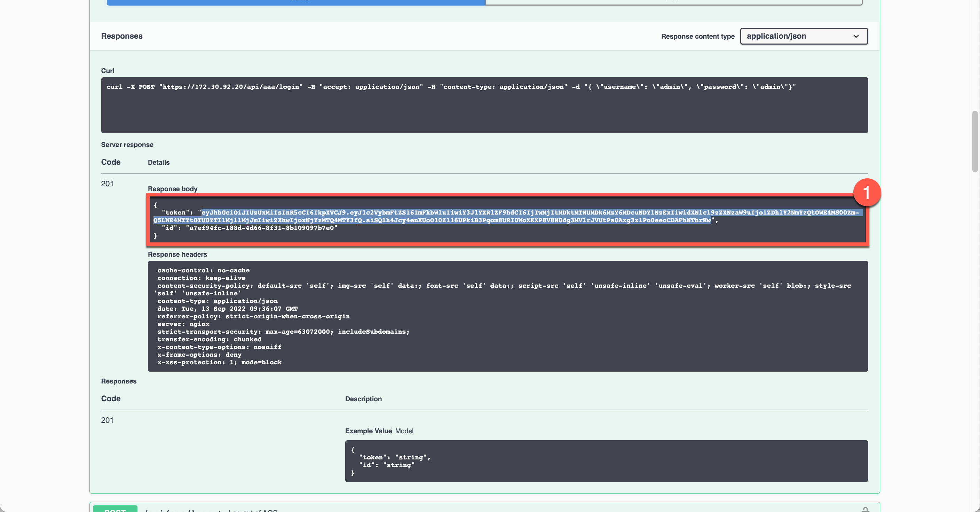This screenshot has width=980, height=512.
Task: Click the application/json dropdown chevron arrow
Action: [x=856, y=37]
